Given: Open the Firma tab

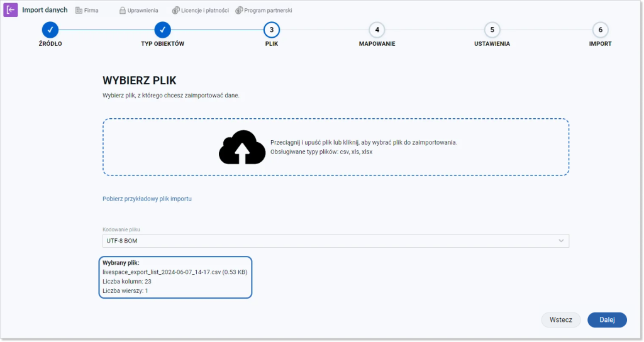Looking at the screenshot, I should 87,10.
